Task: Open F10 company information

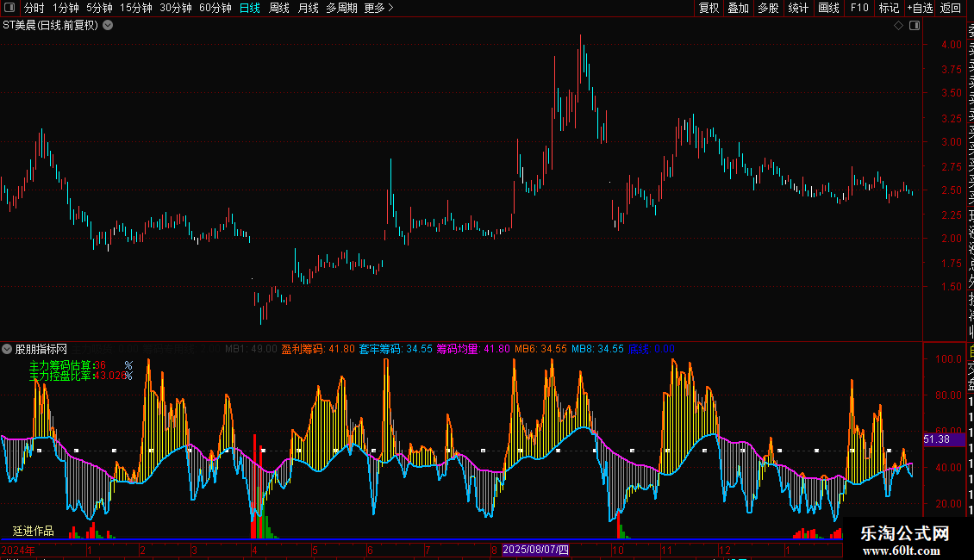Action: (859, 8)
